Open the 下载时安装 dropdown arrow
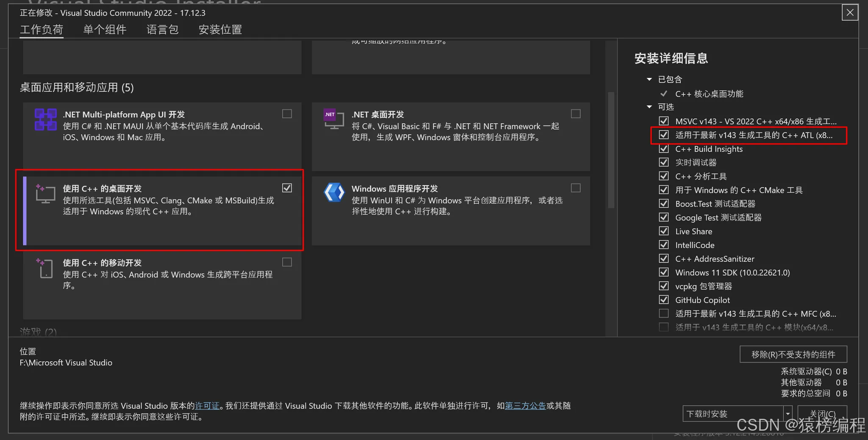This screenshot has height=440, width=868. (788, 414)
